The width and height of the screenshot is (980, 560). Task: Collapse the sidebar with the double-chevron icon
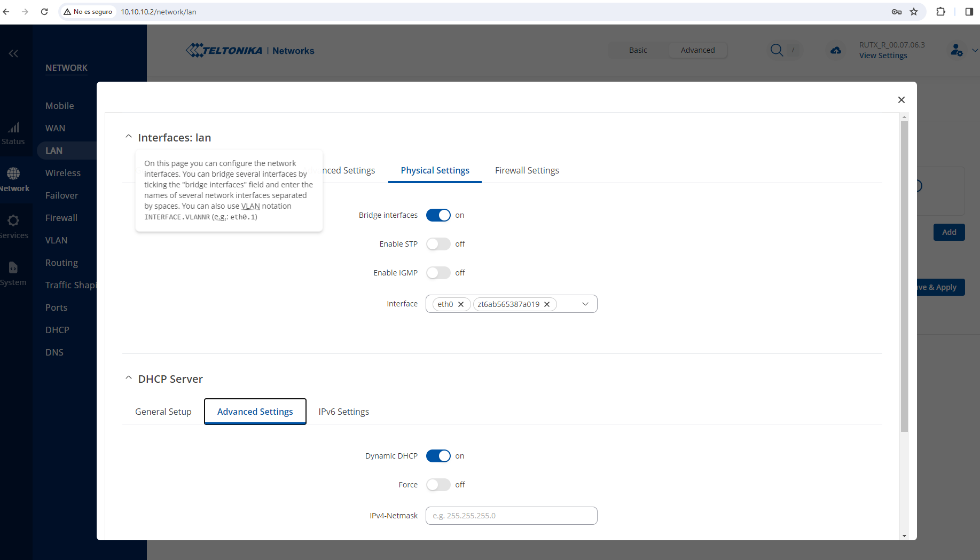pos(13,53)
